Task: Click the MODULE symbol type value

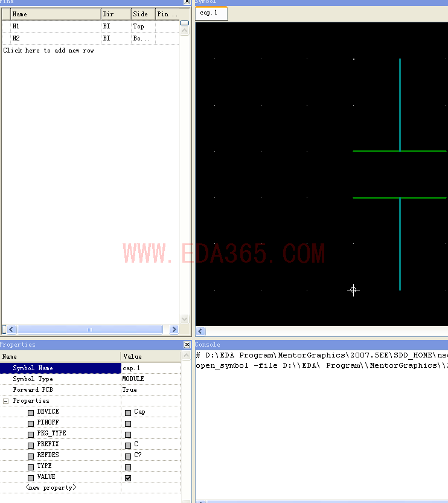Action: tap(151, 379)
